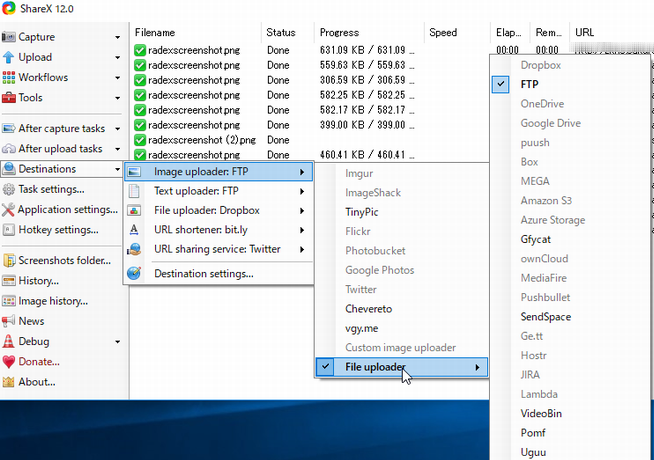Screen dimensions: 654x460
Task: Expand the Upload dropdown arrow
Action: pos(118,58)
